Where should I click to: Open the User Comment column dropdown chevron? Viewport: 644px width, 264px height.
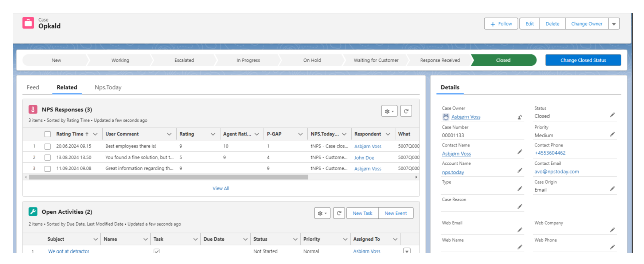[x=169, y=134]
